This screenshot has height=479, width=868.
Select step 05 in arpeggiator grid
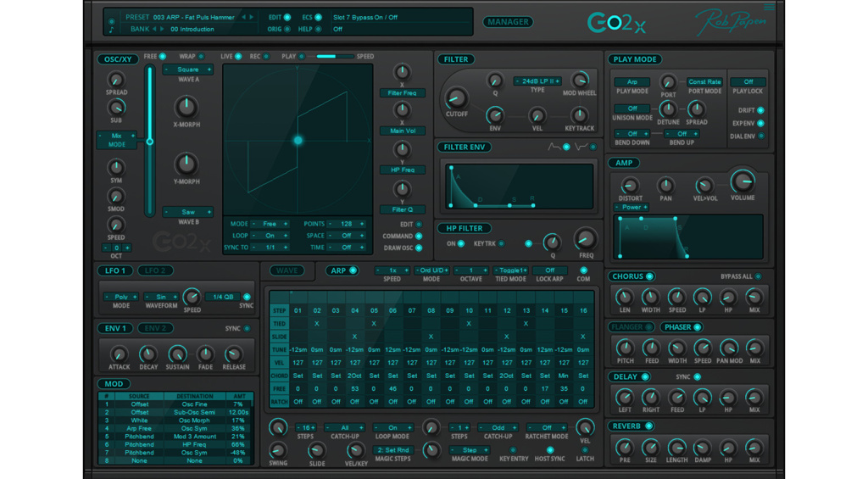click(374, 310)
